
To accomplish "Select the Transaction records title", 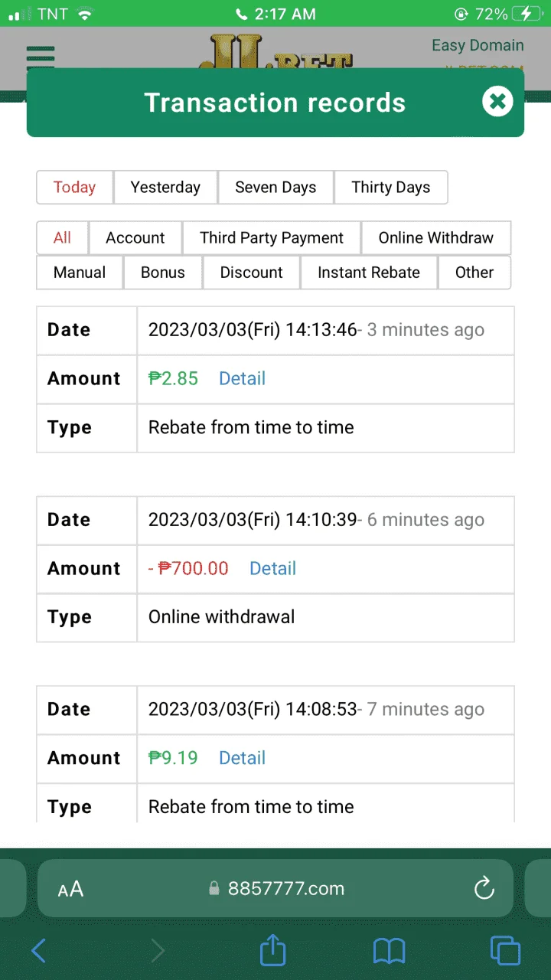I will [275, 103].
